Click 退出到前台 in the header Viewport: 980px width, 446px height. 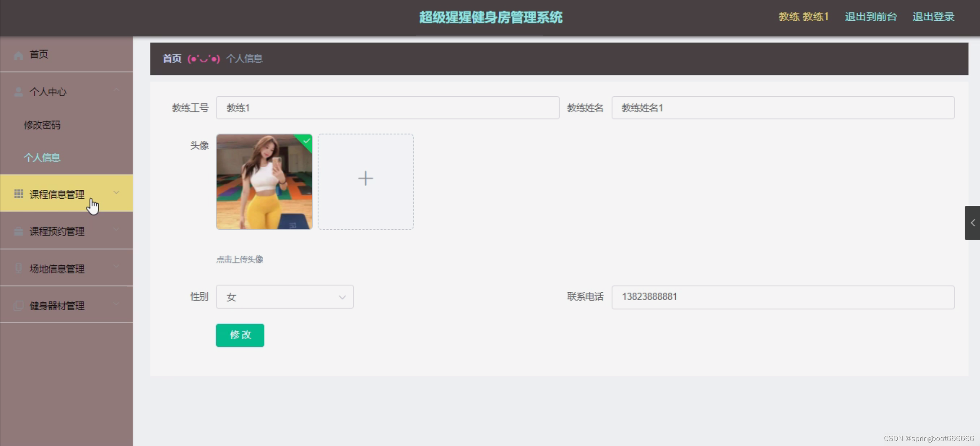pyautogui.click(x=870, y=17)
